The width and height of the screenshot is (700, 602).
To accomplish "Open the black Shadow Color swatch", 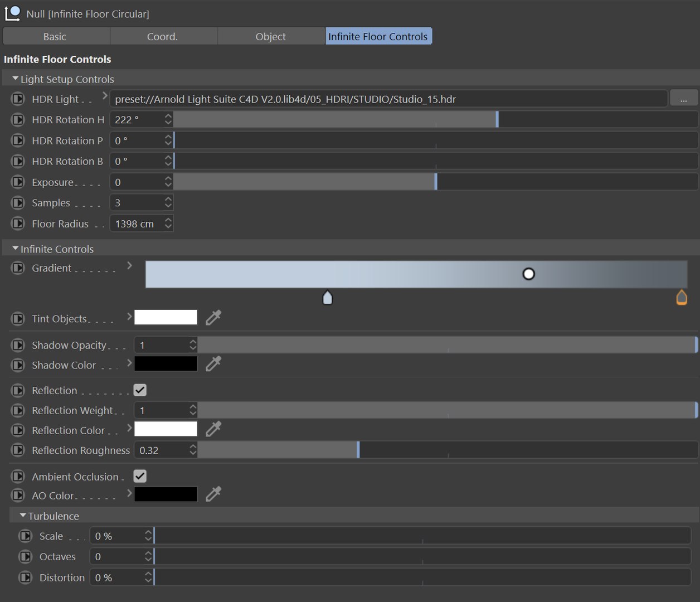I will tap(166, 363).
